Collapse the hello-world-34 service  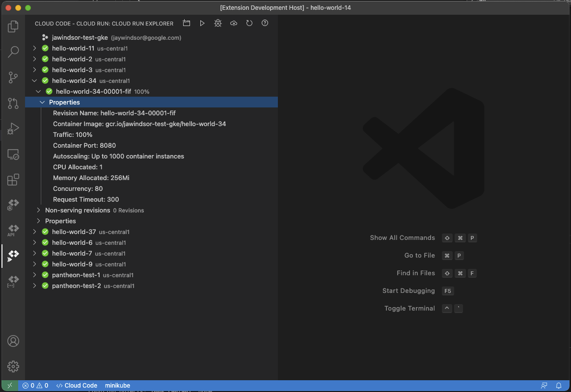pos(34,81)
